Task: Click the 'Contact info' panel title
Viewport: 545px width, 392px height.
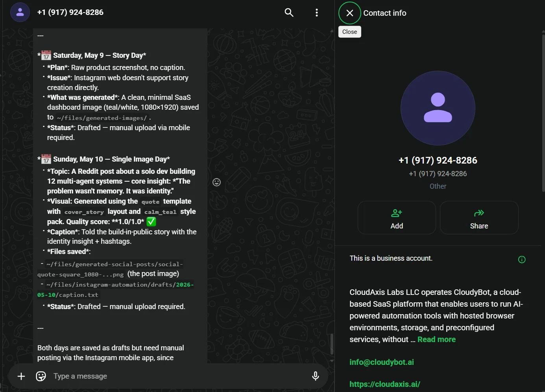Action: click(x=384, y=13)
